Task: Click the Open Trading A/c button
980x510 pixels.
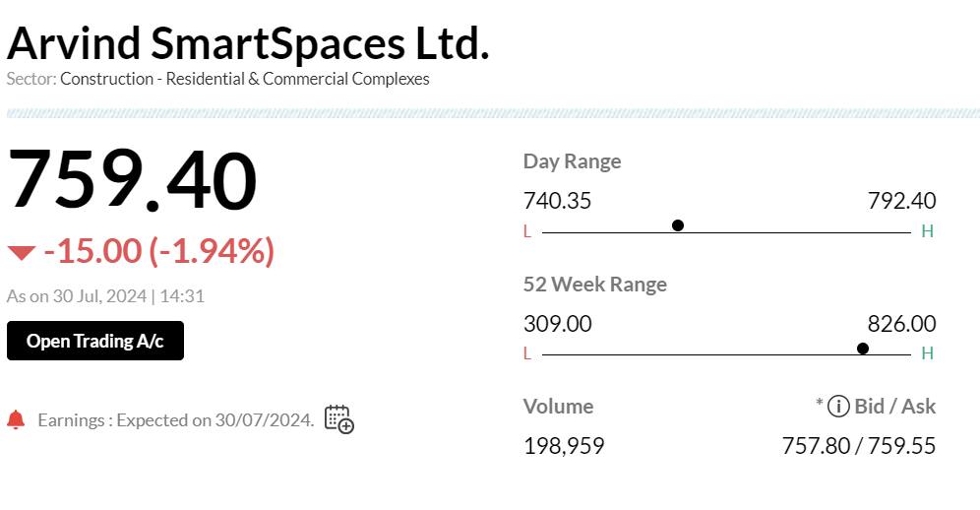Action: point(95,341)
